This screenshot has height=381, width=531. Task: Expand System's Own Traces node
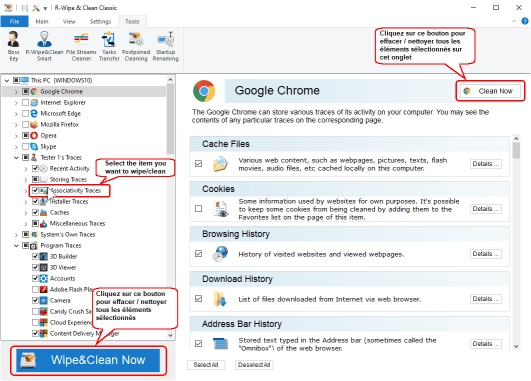(x=16, y=235)
